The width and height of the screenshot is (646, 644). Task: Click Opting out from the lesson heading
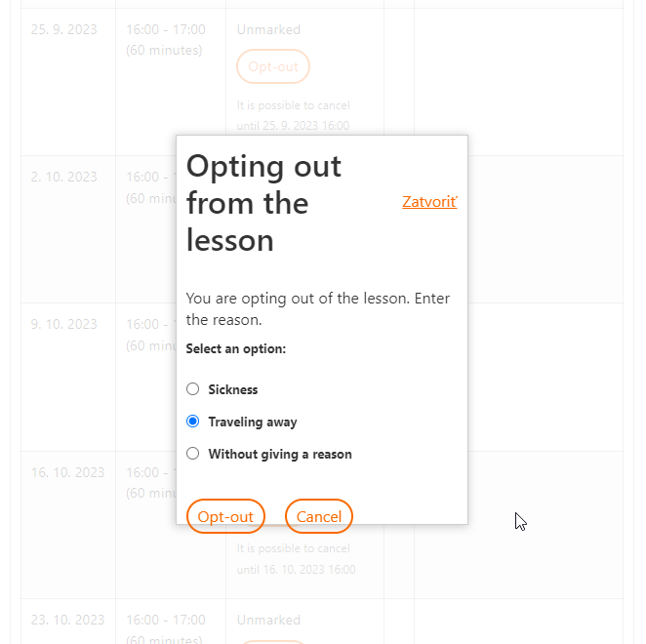click(x=263, y=203)
